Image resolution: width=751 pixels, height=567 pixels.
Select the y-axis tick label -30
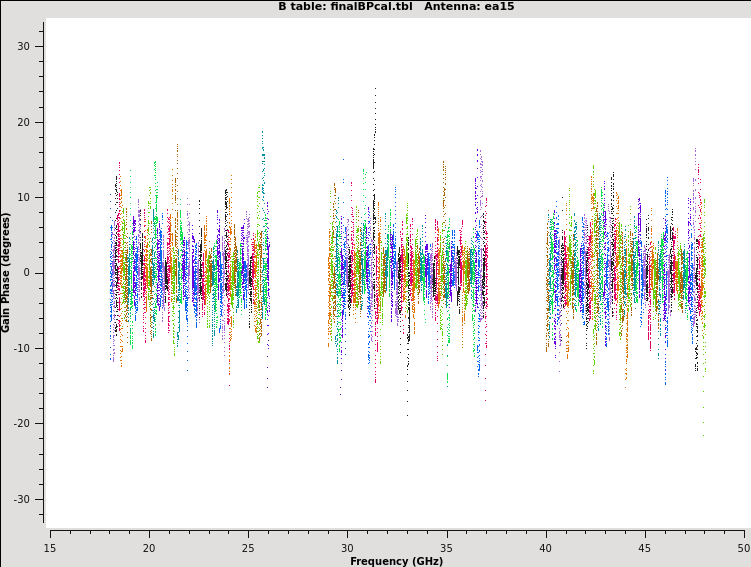[22, 499]
